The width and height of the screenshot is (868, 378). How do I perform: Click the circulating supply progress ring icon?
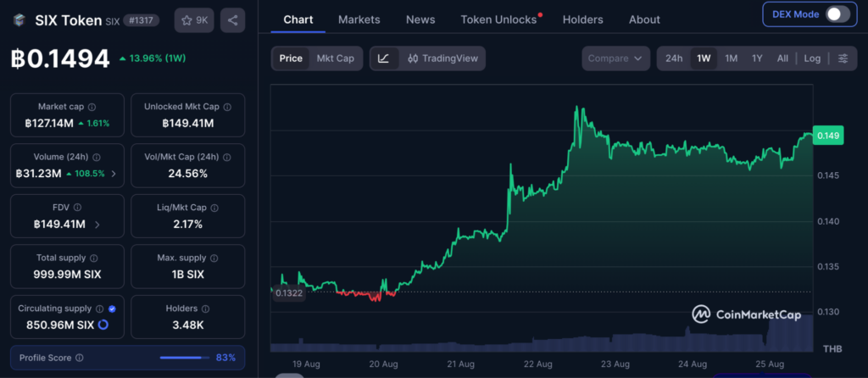(x=103, y=325)
